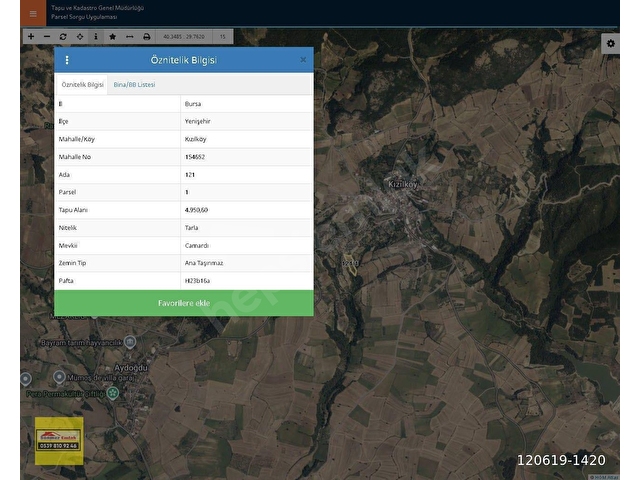Switch to Öznitelik Bilgisi tab

coord(82,84)
